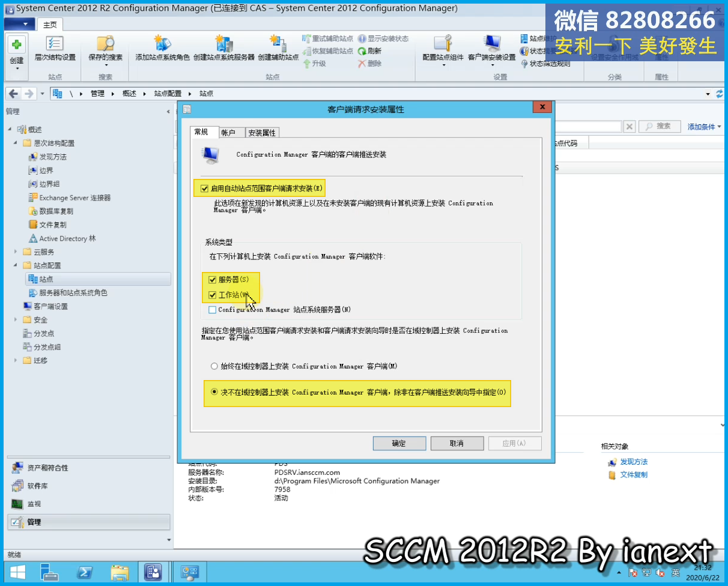This screenshot has height=586, width=728.
Task: Select the 主页 ribbon tab
Action: pos(50,25)
